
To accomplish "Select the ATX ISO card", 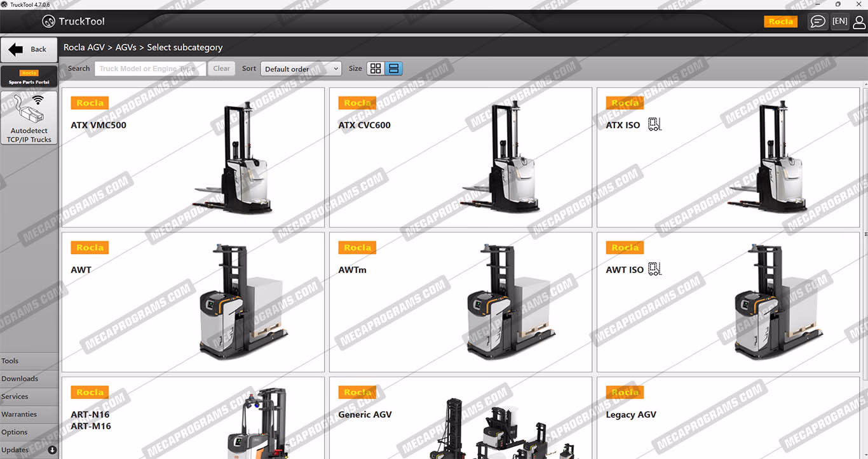I will (728, 157).
